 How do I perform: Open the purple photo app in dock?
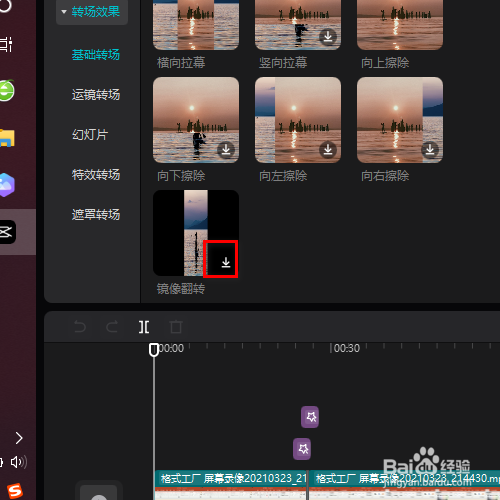click(x=7, y=185)
